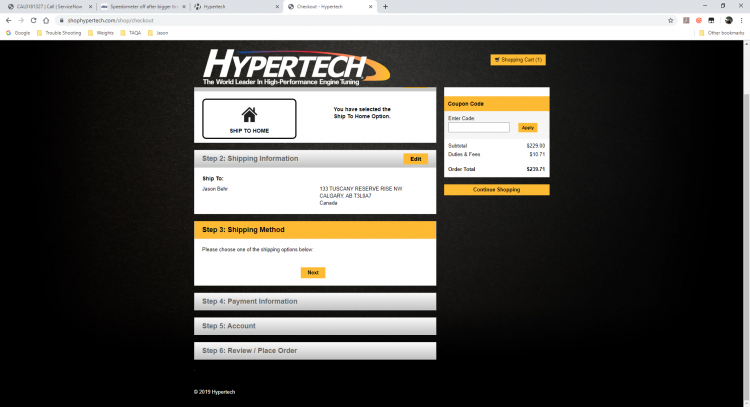Open the Chrome profile avatar
The width and height of the screenshot is (750, 407).
(728, 21)
